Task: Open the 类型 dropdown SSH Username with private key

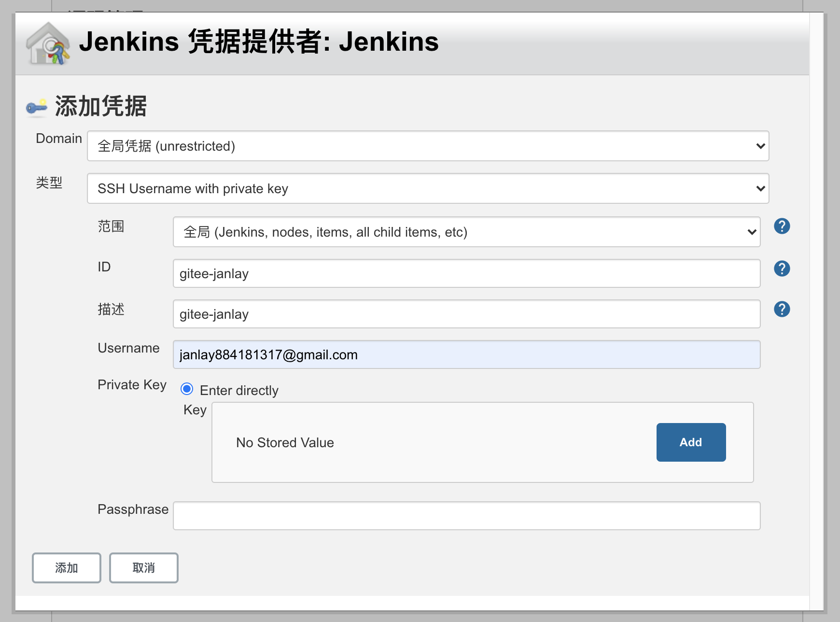Action: click(x=428, y=188)
